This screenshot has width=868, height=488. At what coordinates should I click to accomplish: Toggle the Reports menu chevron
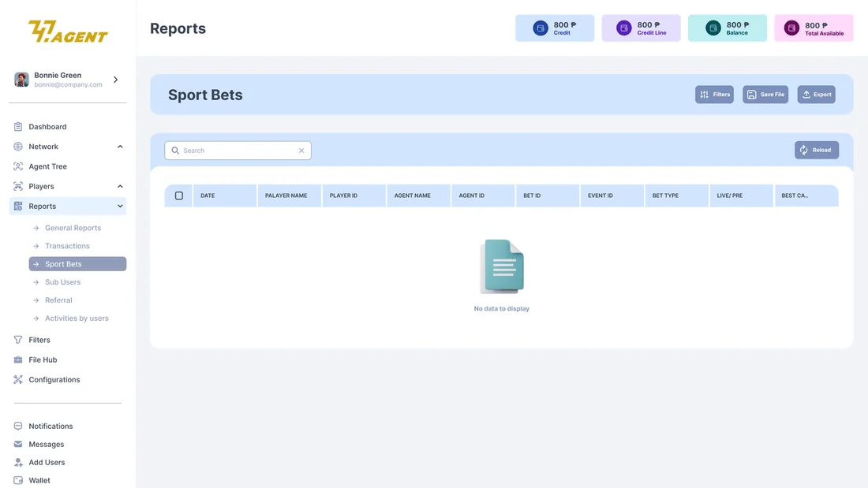click(x=120, y=207)
